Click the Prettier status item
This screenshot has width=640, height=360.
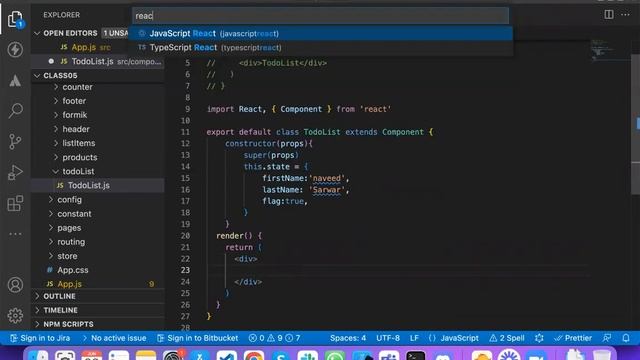tap(573, 338)
